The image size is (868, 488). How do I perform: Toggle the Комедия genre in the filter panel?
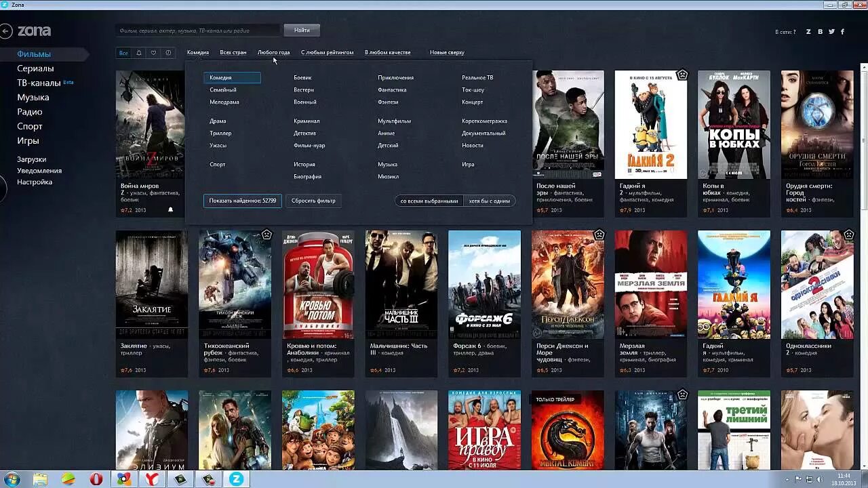pyautogui.click(x=232, y=78)
